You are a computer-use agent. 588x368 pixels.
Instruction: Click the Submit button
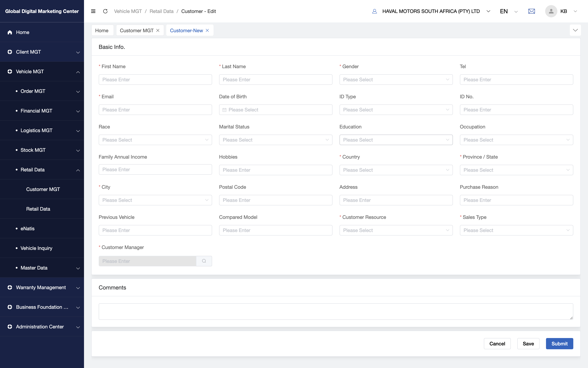[559, 343]
